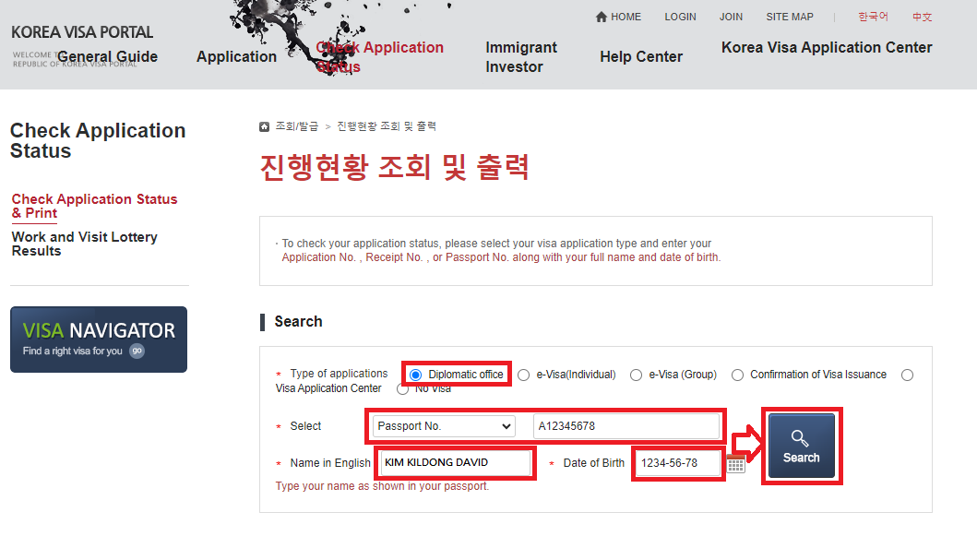Open the Help Center menu
This screenshot has height=560, width=977.
641,56
